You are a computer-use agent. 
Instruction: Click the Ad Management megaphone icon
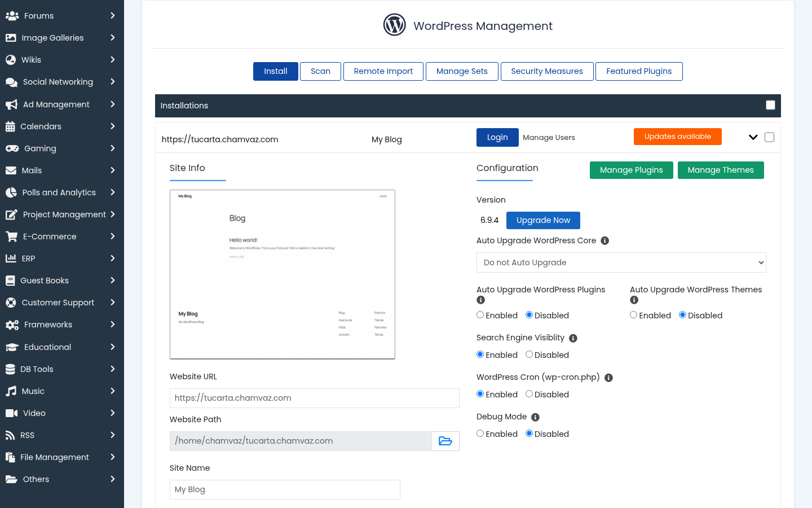click(11, 104)
